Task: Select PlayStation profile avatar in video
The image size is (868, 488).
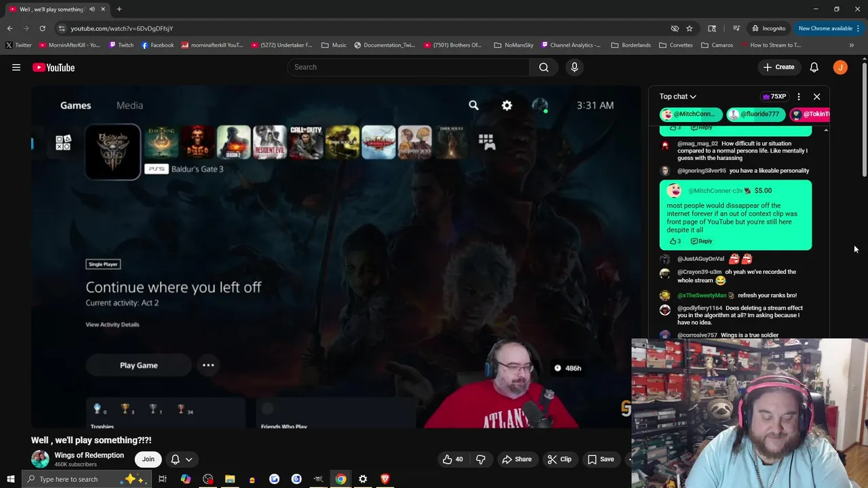Action: tap(540, 105)
